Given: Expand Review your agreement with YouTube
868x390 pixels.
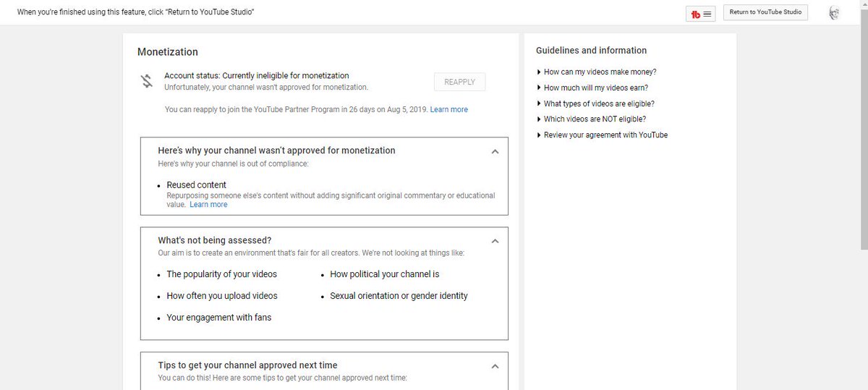Looking at the screenshot, I should coord(602,135).
